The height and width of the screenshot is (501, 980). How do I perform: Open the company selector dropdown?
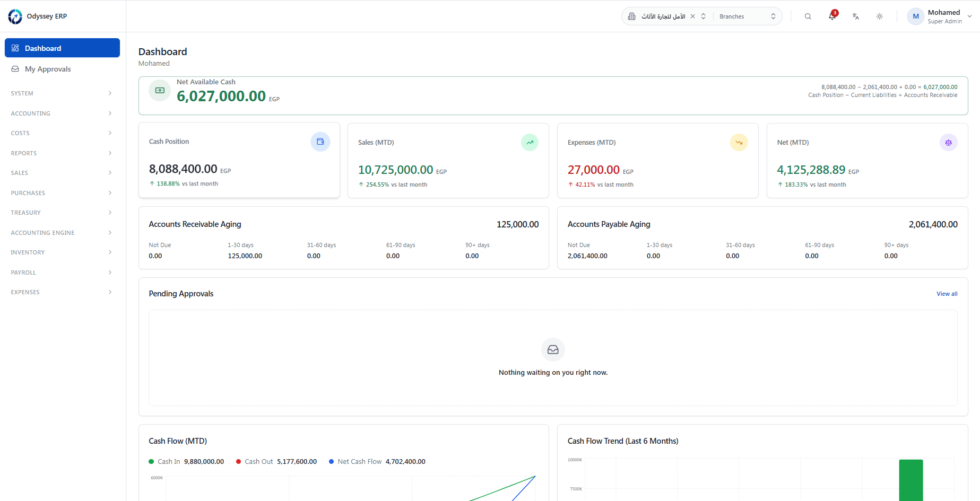(x=704, y=16)
